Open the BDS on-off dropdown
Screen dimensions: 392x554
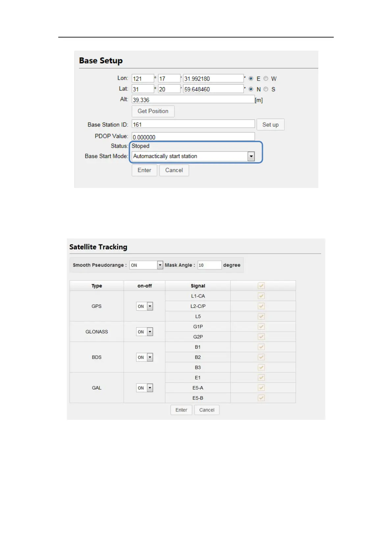[150, 357]
